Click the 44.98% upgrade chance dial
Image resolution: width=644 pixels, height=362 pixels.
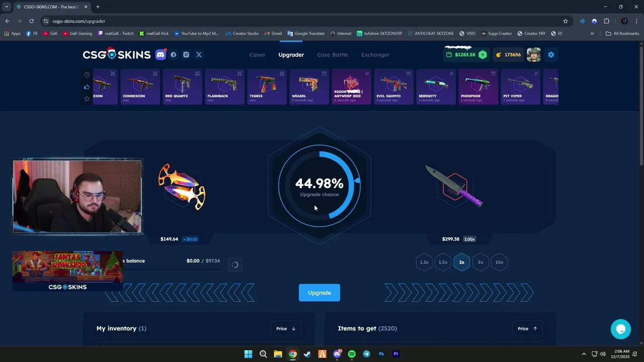(319, 186)
